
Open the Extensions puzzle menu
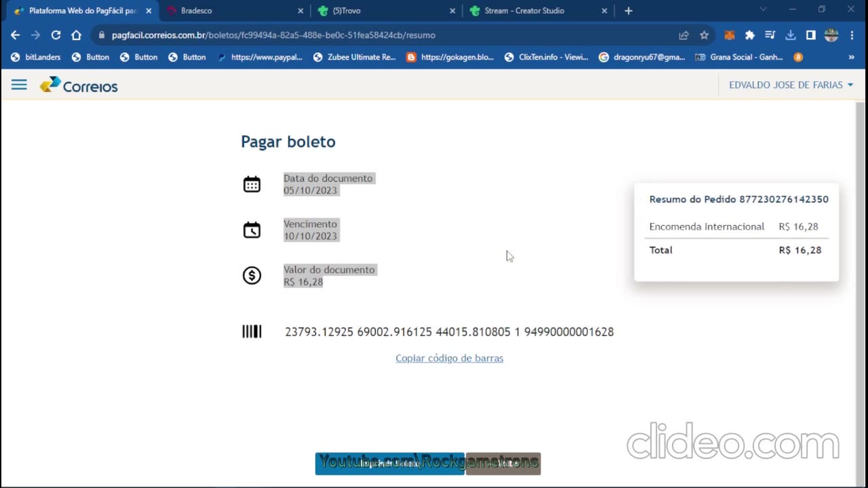point(750,35)
